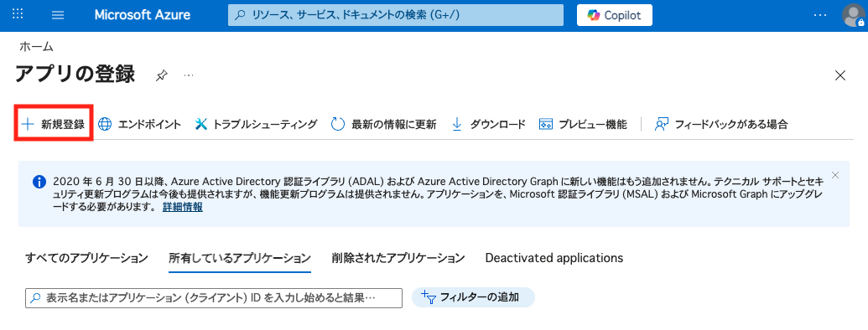868x330 pixels.
Task: Open プレビュー機能 settings
Action: tap(583, 124)
